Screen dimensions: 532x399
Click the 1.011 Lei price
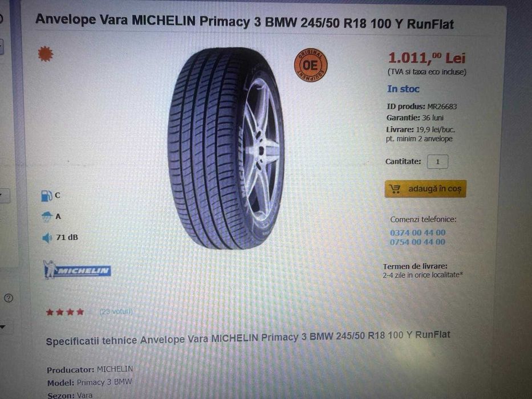427,58
